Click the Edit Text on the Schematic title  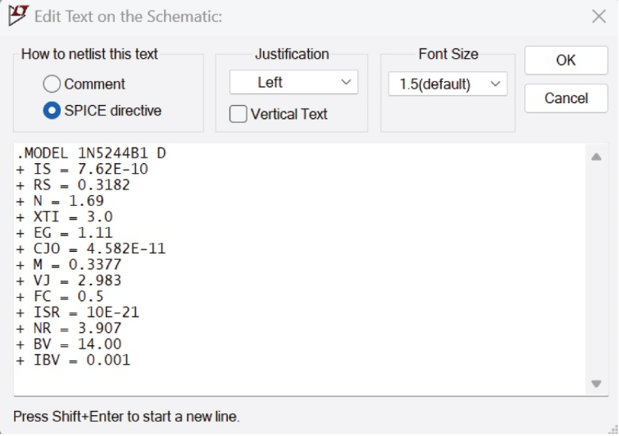(x=128, y=16)
